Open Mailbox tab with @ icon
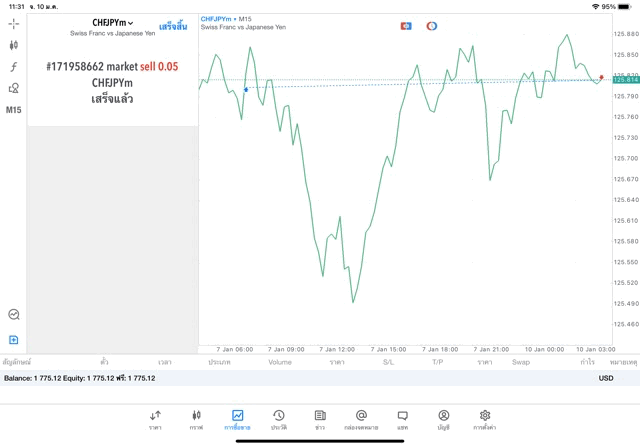Image resolution: width=640 pixels, height=447 pixels. (361, 419)
